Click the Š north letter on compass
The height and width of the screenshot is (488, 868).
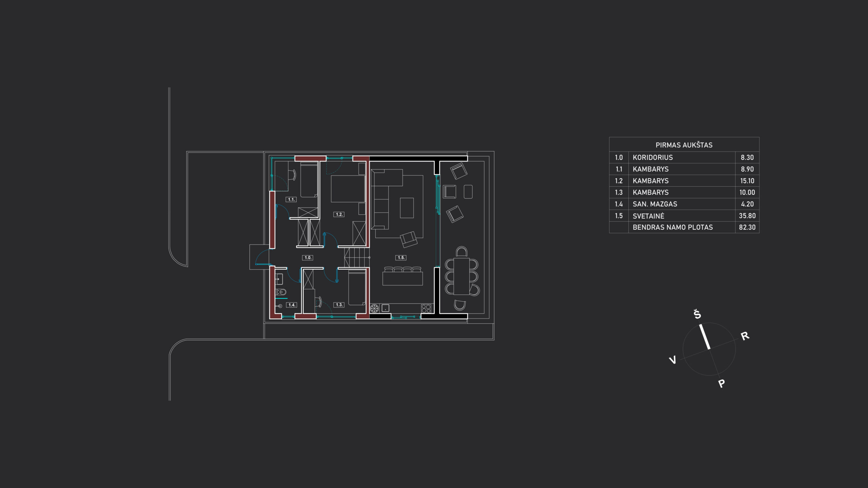click(x=697, y=314)
